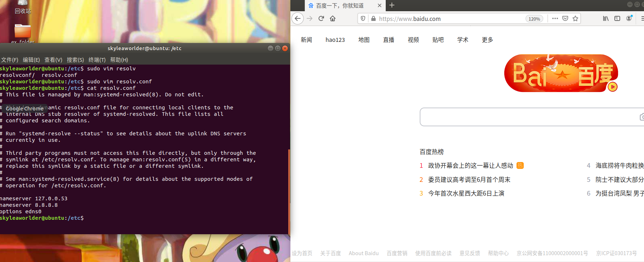Open 地图 link on Baidu
Viewport: 644px width, 262px height.
click(x=364, y=40)
